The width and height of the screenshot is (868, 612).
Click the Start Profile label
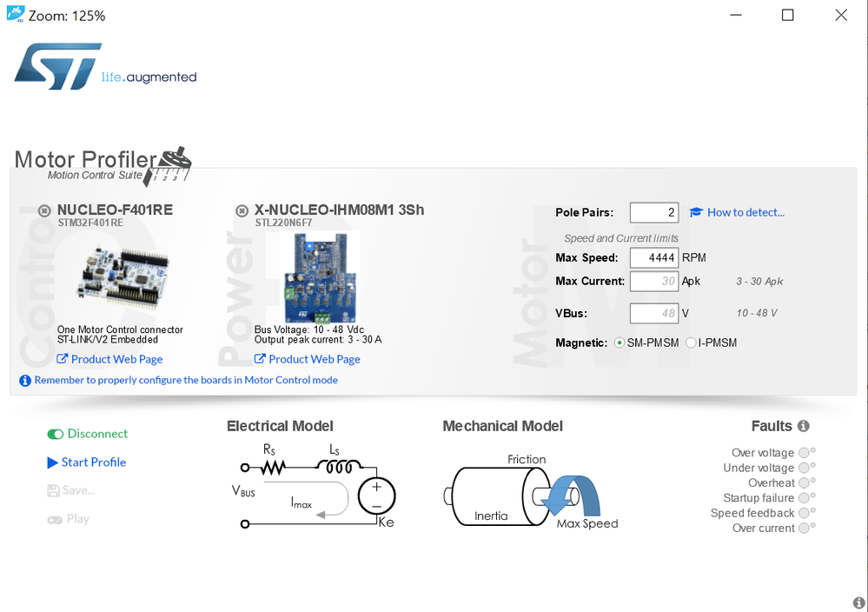94,462
